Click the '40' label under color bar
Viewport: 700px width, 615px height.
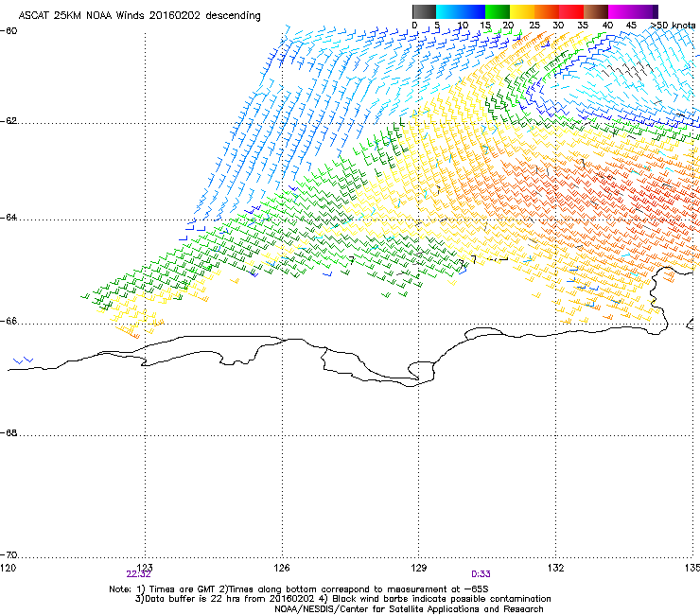pyautogui.click(x=607, y=26)
